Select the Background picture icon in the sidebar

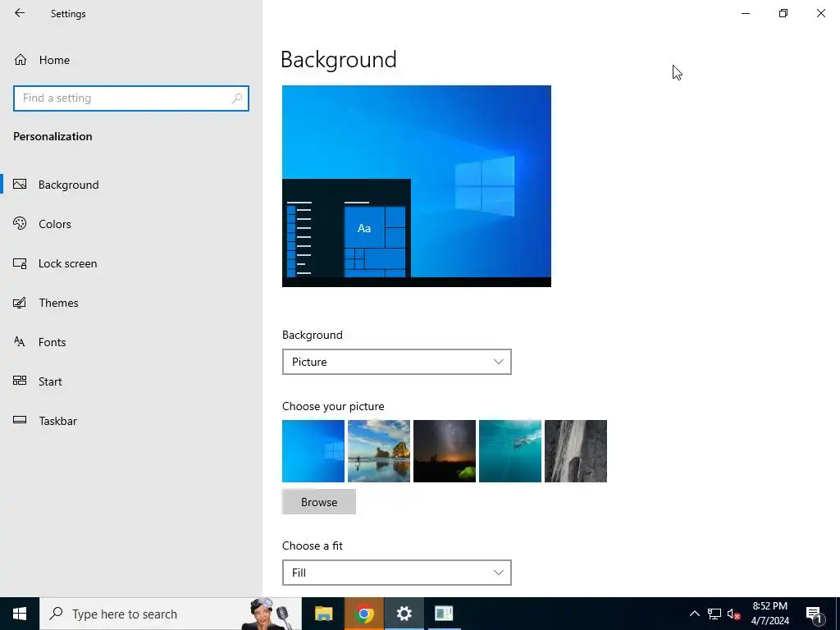click(x=20, y=185)
